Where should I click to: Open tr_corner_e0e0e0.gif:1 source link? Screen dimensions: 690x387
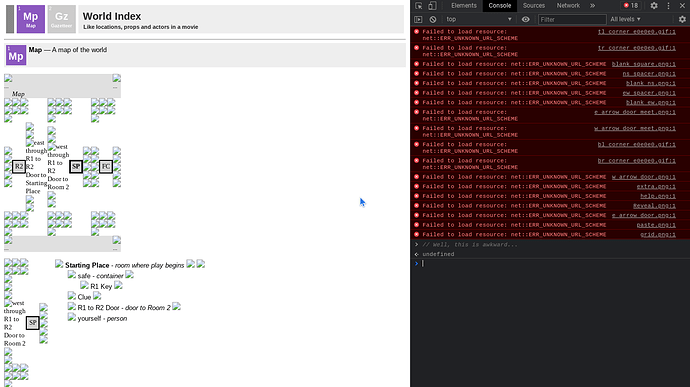[x=636, y=48]
